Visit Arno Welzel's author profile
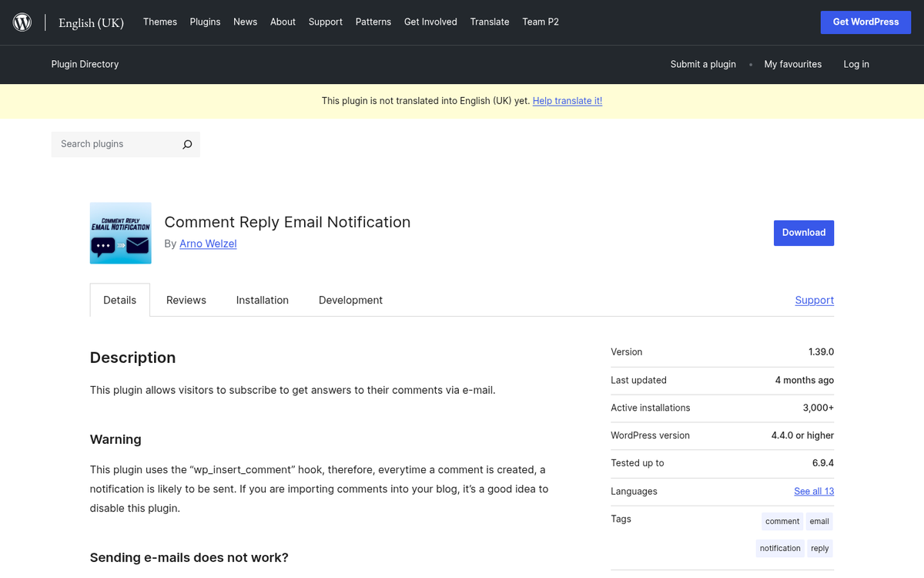The width and height of the screenshot is (924, 578). coord(207,244)
